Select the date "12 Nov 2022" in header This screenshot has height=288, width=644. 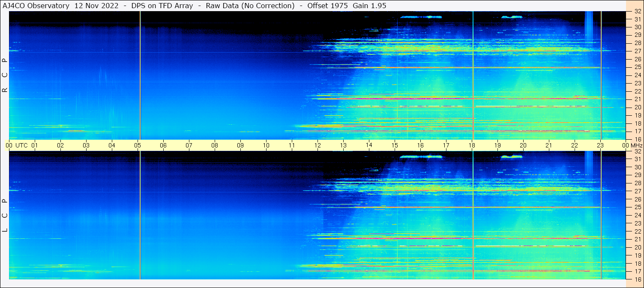coord(96,6)
